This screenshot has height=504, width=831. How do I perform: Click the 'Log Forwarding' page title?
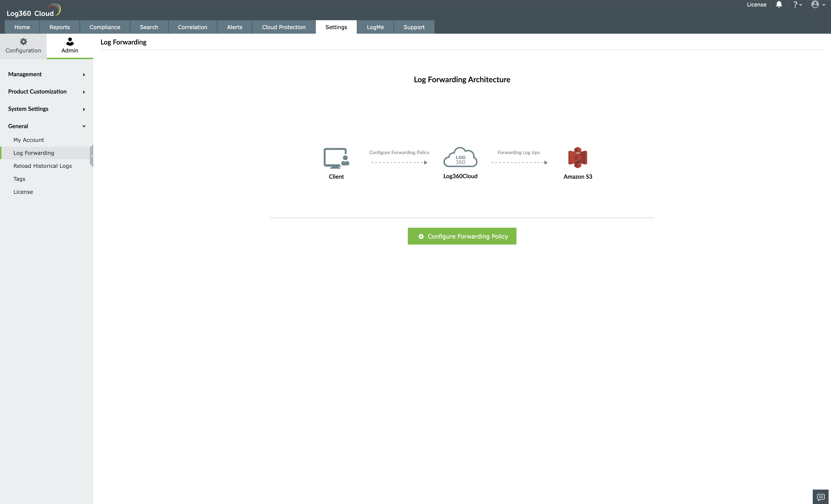tap(123, 42)
